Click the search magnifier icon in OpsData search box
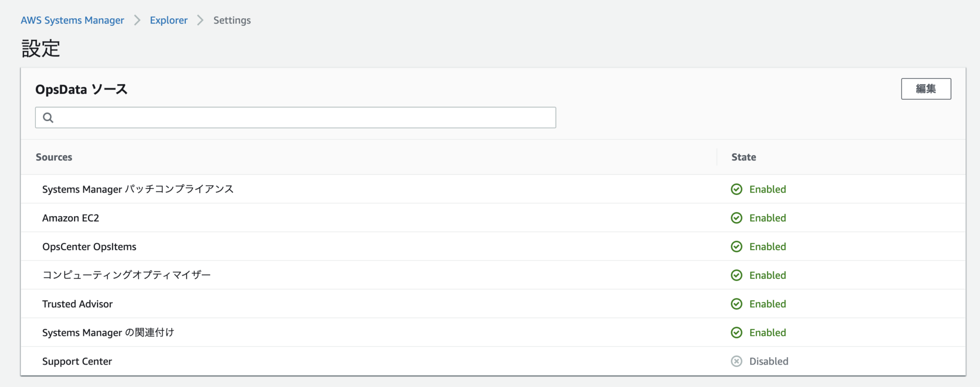The image size is (980, 387). 47,117
